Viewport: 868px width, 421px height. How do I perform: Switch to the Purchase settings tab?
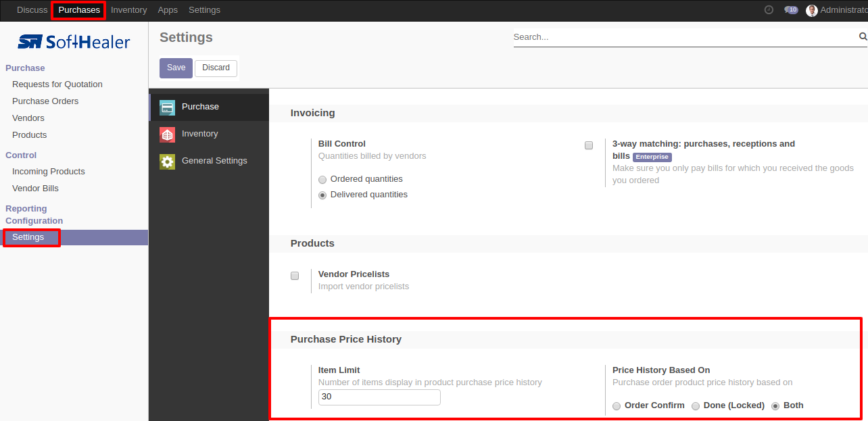click(209, 107)
